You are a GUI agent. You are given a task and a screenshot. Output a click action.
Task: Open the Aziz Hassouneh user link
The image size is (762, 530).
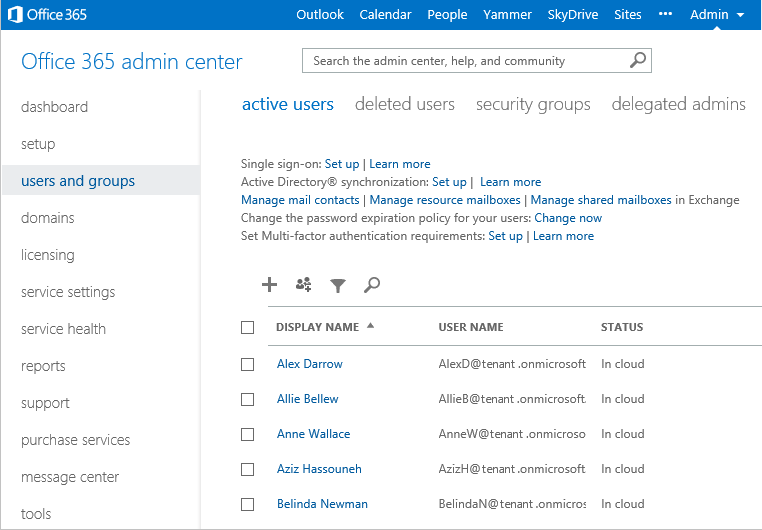pos(319,469)
